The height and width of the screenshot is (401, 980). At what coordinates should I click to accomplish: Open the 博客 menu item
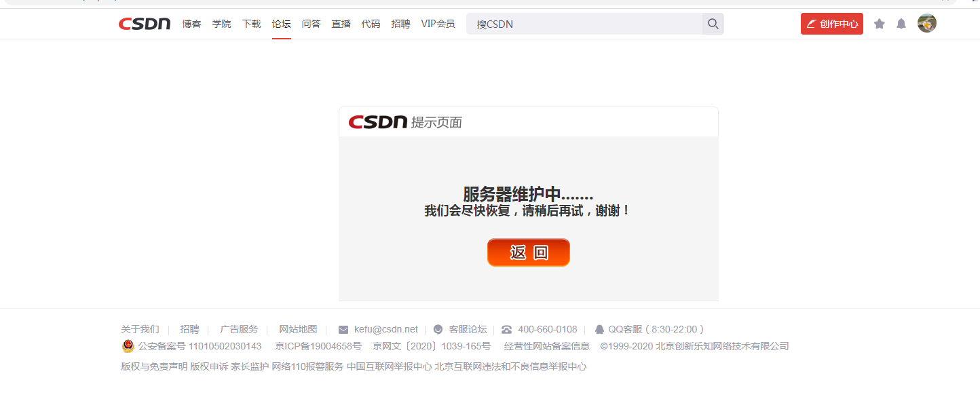[191, 24]
